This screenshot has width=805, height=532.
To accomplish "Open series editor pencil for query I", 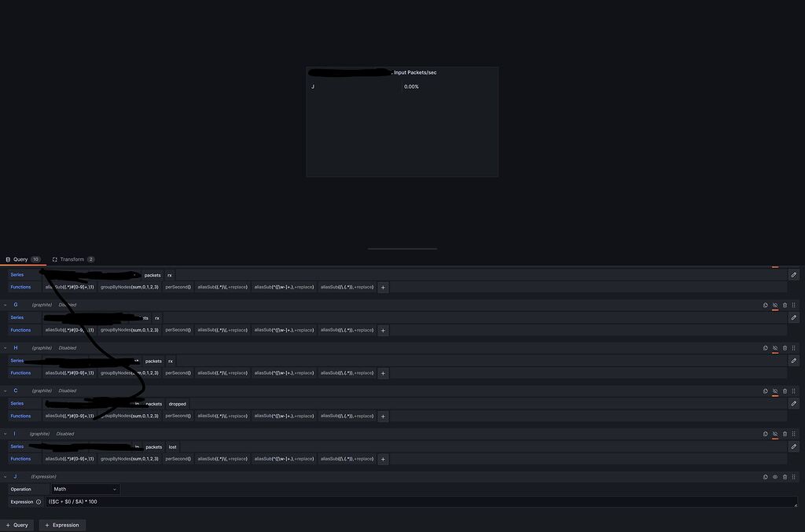I will tap(793, 446).
